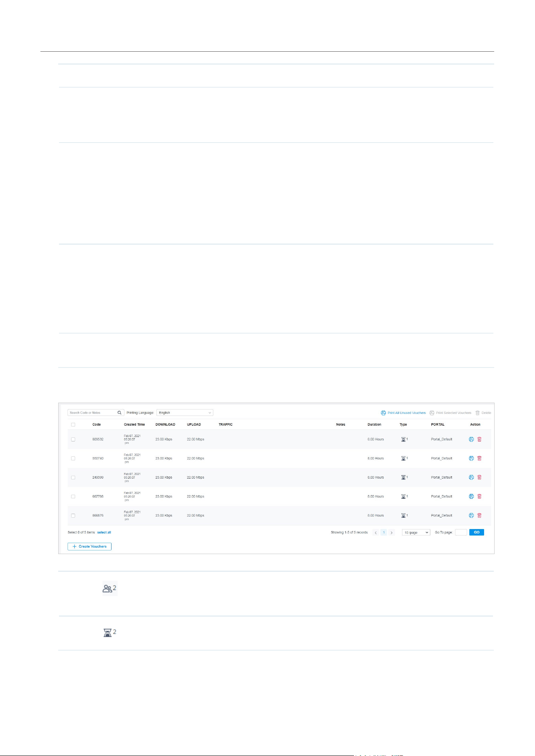Delete voucher with code 249399
This screenshot has height=756, width=535.
click(x=480, y=477)
